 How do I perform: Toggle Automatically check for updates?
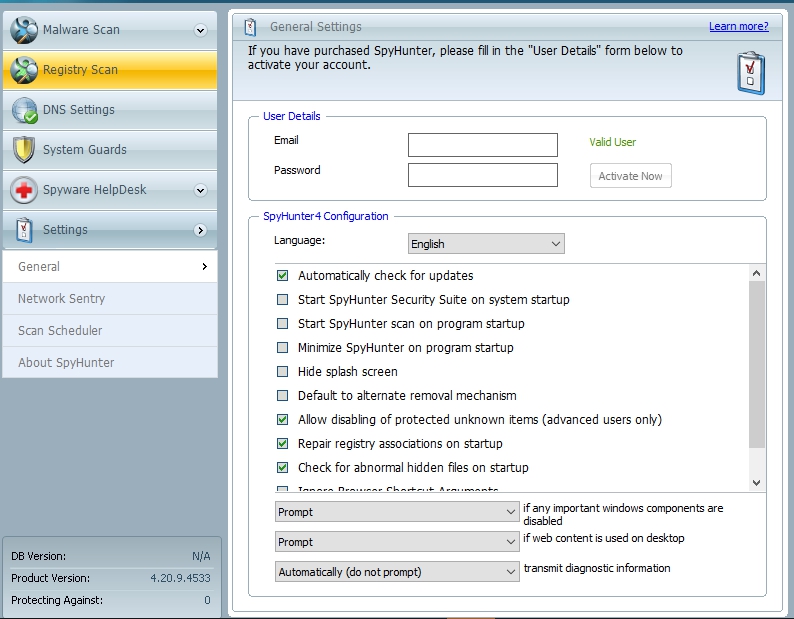(283, 276)
